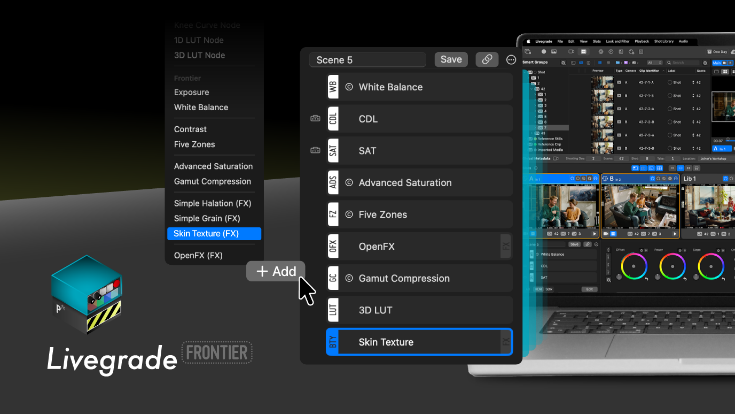This screenshot has width=735, height=414.
Task: Toggle FX switch on Skin Texture node
Action: point(506,342)
